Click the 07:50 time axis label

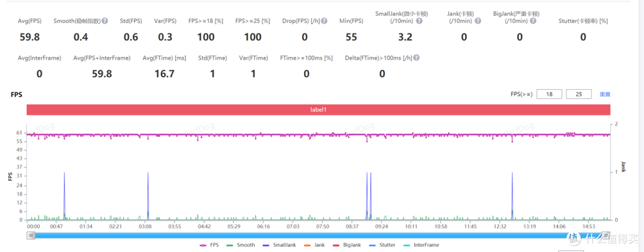pos(323,226)
